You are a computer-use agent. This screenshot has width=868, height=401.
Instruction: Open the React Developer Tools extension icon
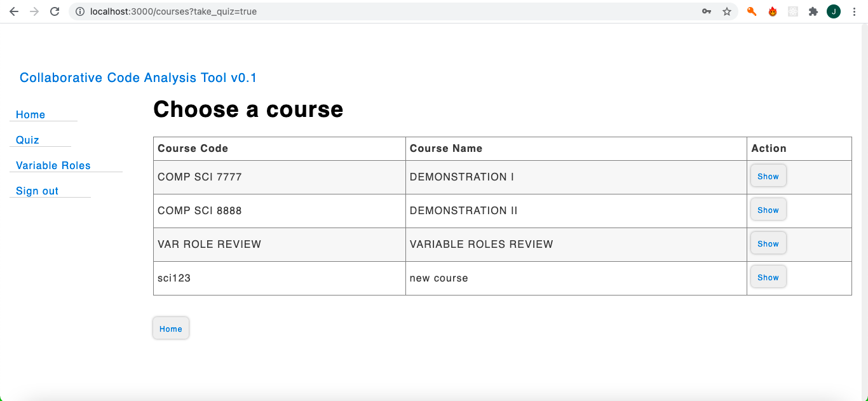click(x=792, y=11)
